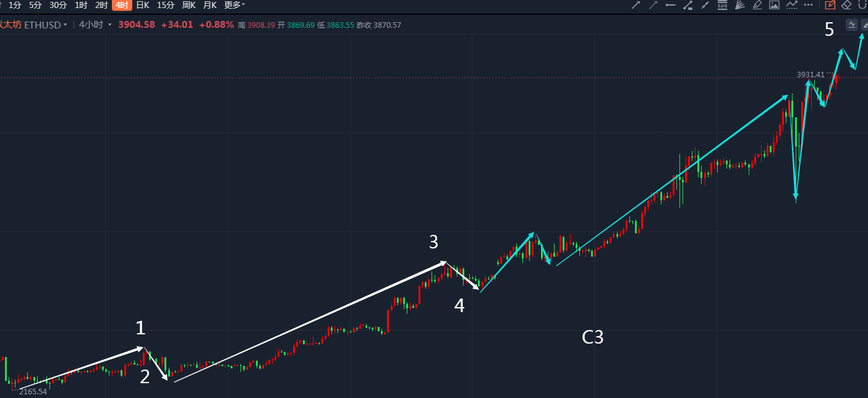Toggle the magnet snap tool
Image resolution: width=868 pixels, height=398 pixels.
[863, 5]
